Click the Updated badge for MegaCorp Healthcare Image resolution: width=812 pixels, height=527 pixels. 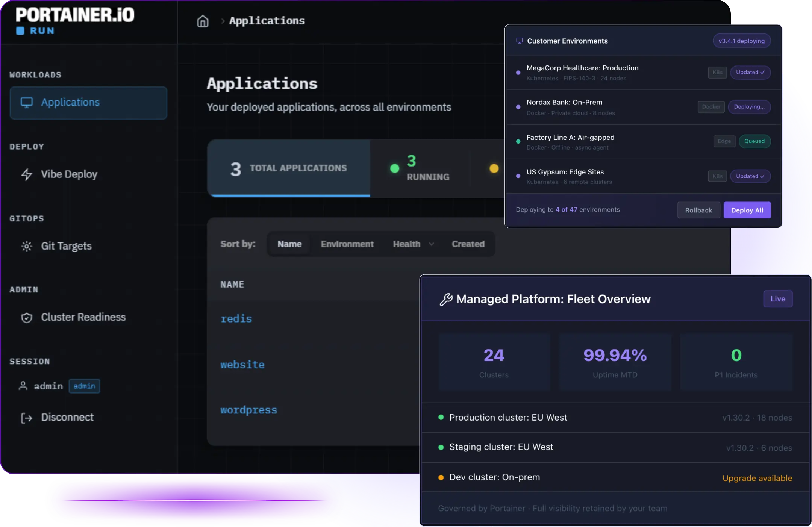(x=750, y=73)
